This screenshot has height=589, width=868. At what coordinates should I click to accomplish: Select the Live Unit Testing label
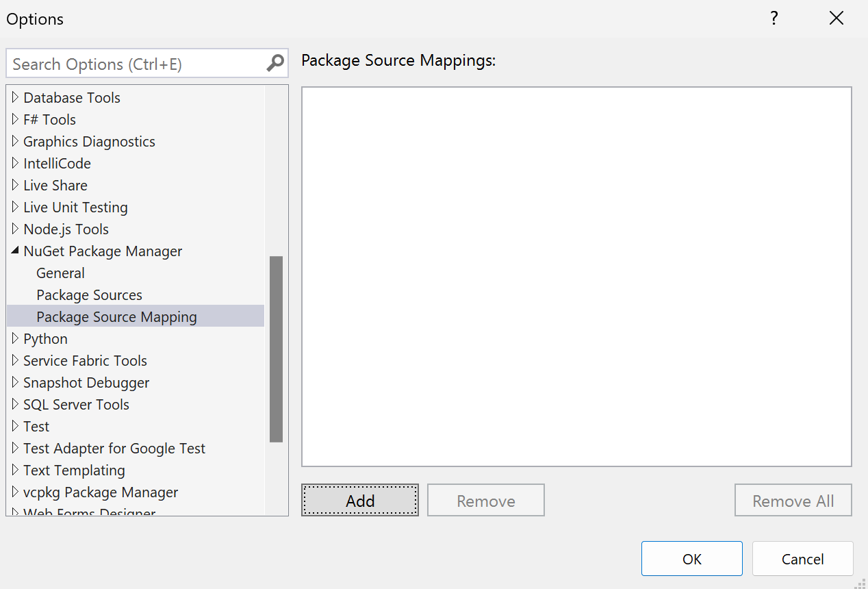click(x=75, y=207)
